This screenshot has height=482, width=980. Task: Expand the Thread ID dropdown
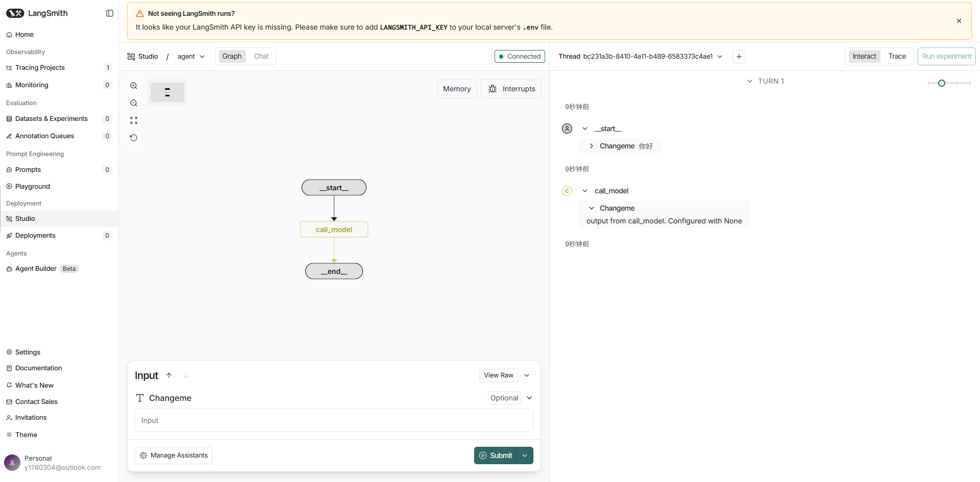coord(720,57)
